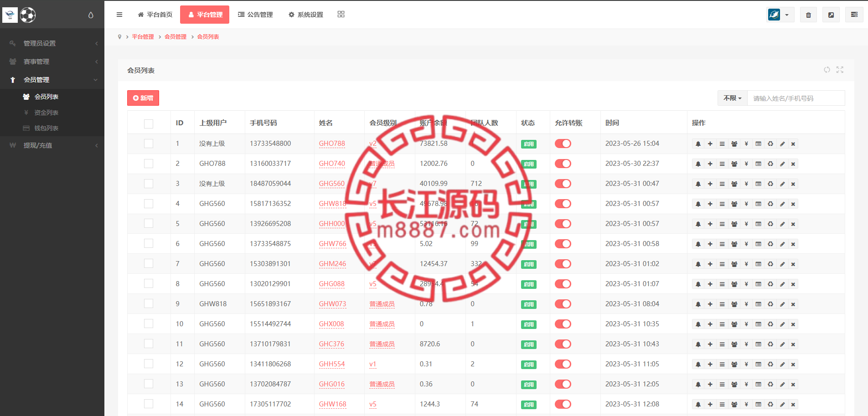Image resolution: width=868 pixels, height=416 pixels.
Task: Click 普通成员 level link for row ID 11
Action: (x=382, y=344)
